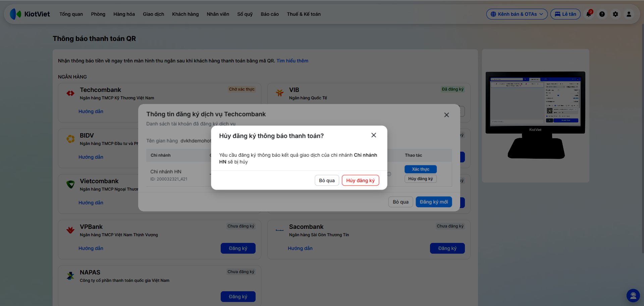Open the notifications bell icon
Screen dimensions: 644x306
(589, 14)
